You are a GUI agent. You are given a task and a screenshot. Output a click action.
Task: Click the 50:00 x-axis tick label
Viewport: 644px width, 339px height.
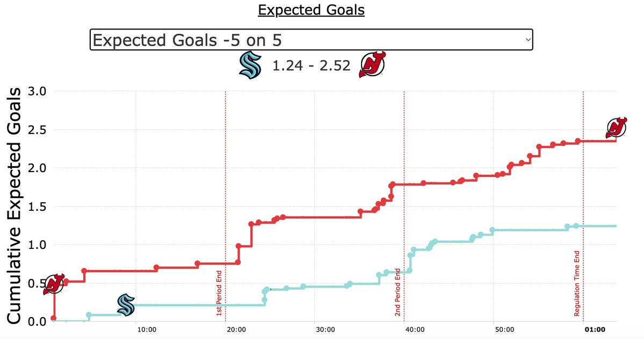click(504, 330)
